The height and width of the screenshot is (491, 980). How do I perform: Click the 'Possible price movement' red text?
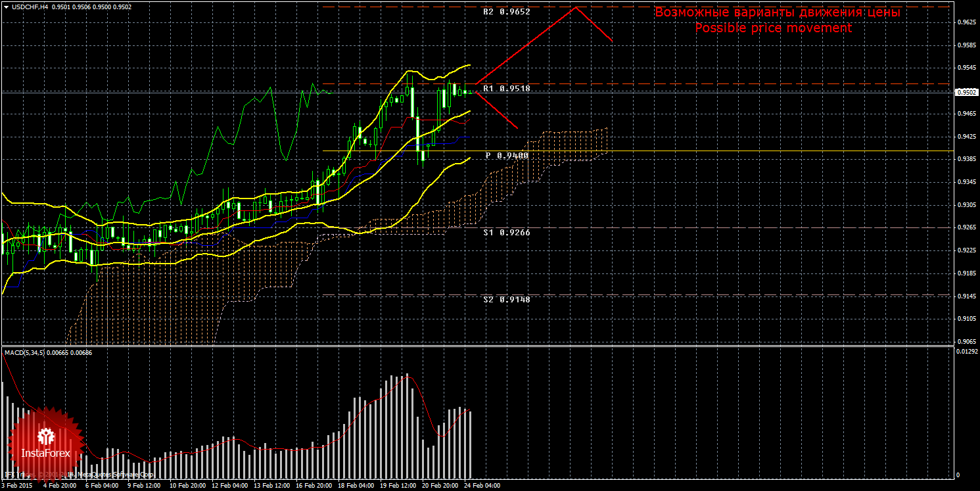773,28
